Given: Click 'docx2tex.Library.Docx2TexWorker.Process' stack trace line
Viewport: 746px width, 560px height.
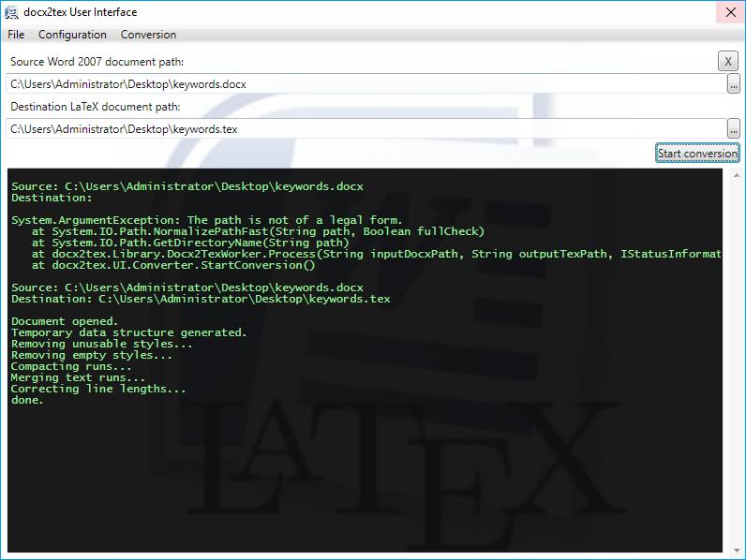Looking at the screenshot, I should pyautogui.click(x=377, y=254).
